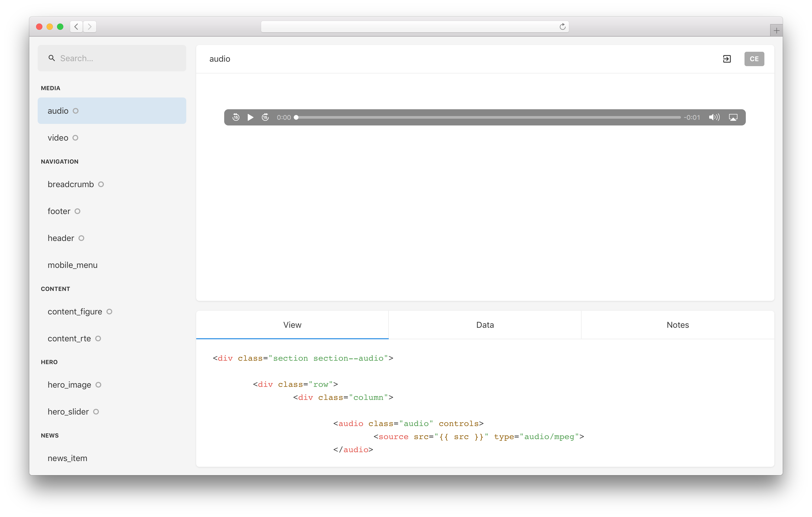812x517 pixels.
Task: Go back with browser back arrow
Action: tap(77, 27)
